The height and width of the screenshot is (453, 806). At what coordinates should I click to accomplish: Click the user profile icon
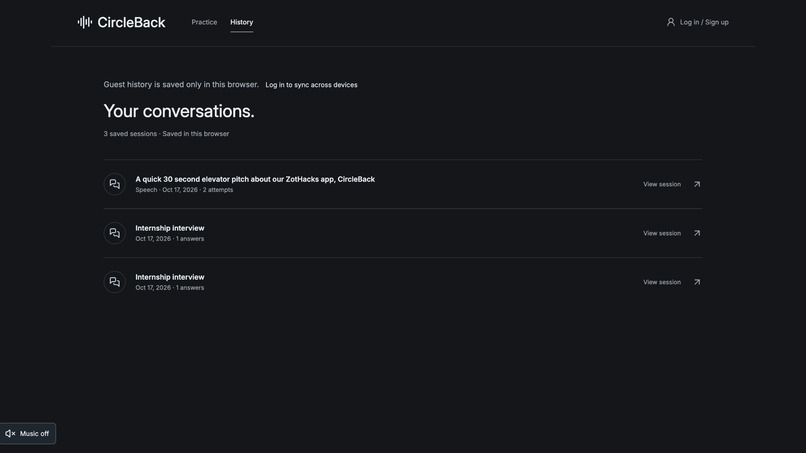pyautogui.click(x=671, y=22)
